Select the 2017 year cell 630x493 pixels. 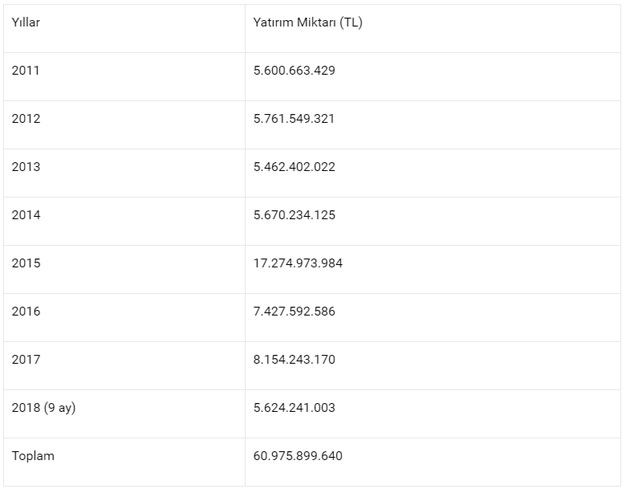coord(27,359)
